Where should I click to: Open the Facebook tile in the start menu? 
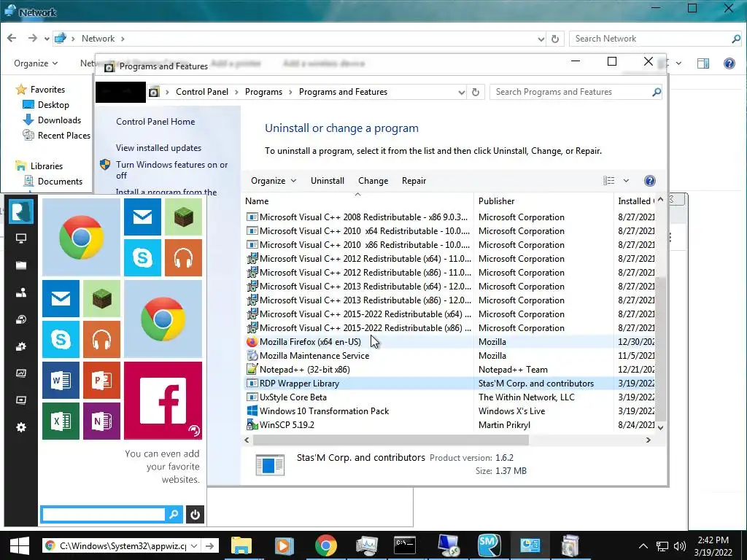[x=163, y=400]
